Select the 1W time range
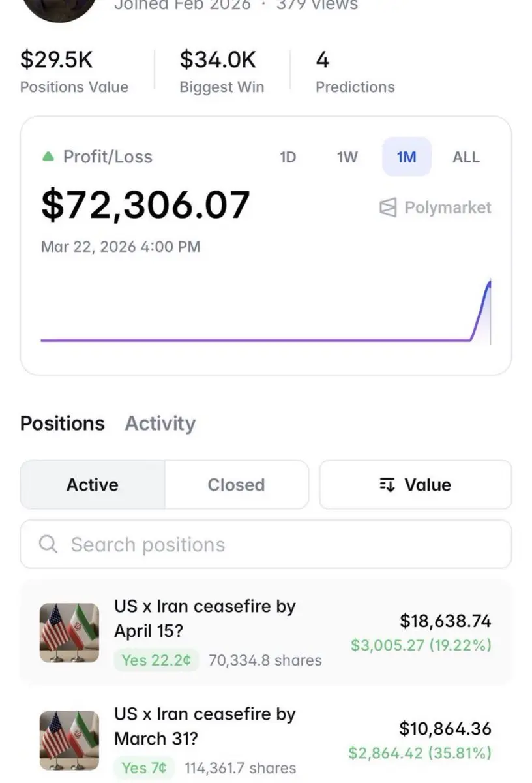The height and width of the screenshot is (783, 532). pyautogui.click(x=347, y=157)
